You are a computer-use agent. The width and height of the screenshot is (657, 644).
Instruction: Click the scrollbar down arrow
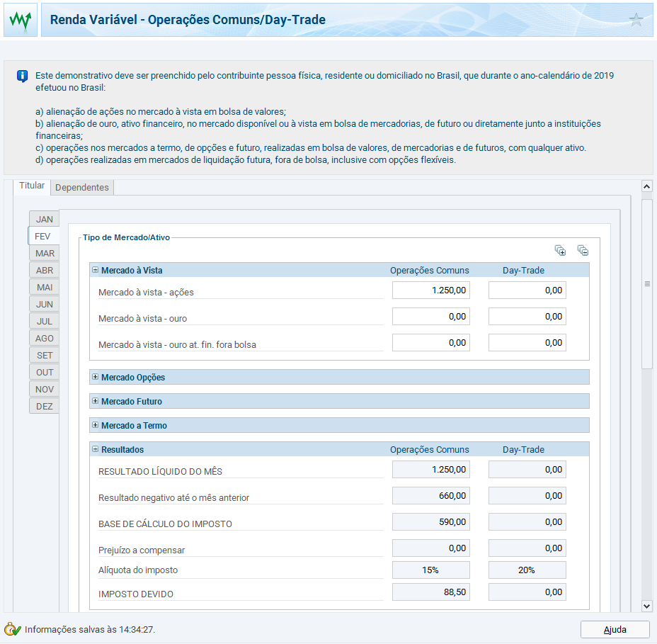click(x=646, y=606)
